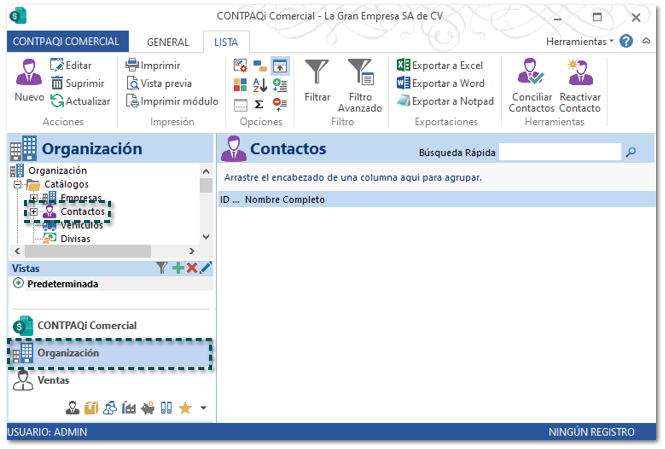Image resolution: width=665 pixels, height=449 pixels.
Task: Click the gold star favorites icon
Action: [x=185, y=408]
